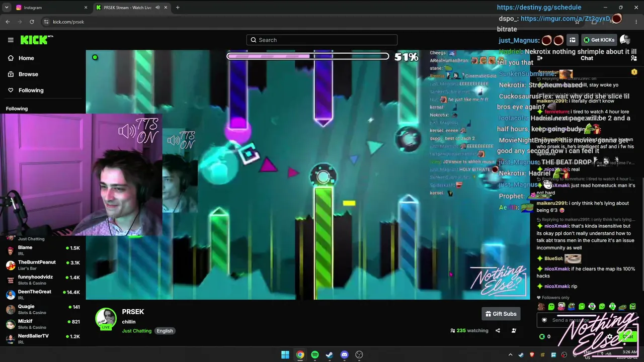Click the Get KICKs button
The height and width of the screenshot is (362, 644).
(x=599, y=40)
